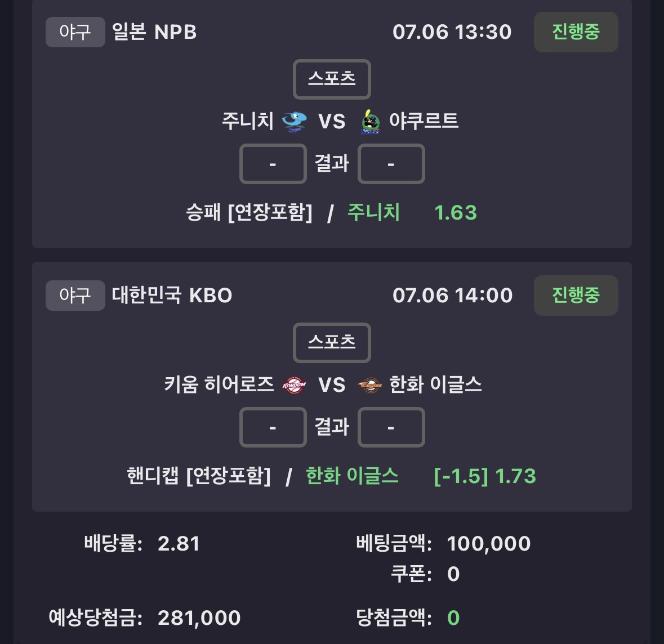
Task: Click the Kiwoom Heroes team logo
Action: (x=295, y=385)
